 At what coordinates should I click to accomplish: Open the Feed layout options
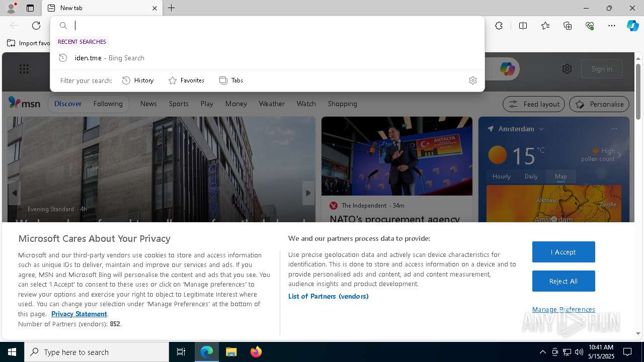click(x=534, y=104)
